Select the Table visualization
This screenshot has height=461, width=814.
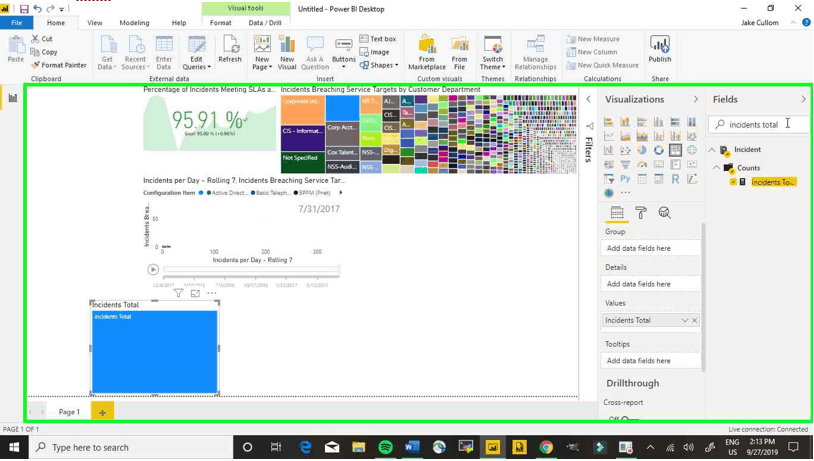click(x=642, y=179)
